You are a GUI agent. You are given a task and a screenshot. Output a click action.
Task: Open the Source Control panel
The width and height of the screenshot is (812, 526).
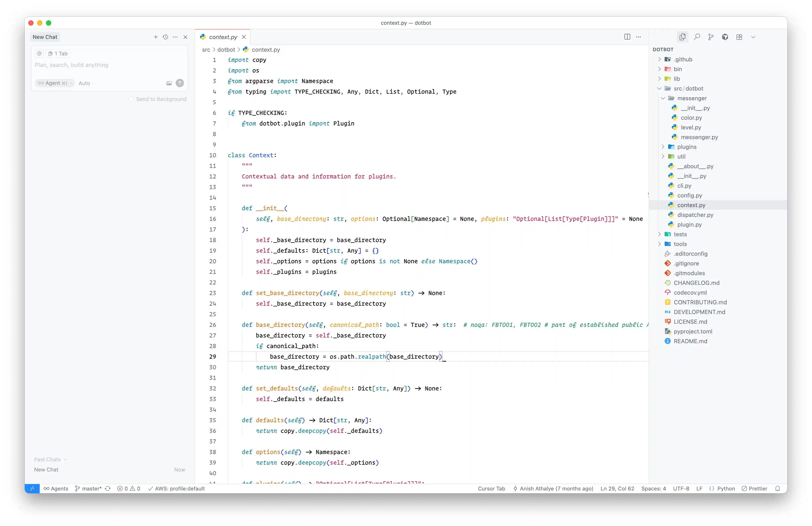[x=711, y=37]
